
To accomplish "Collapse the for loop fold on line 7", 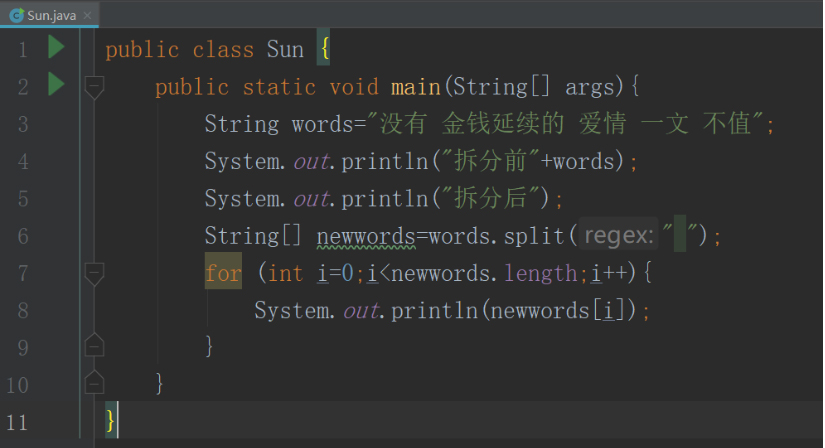I will pos(94,274).
